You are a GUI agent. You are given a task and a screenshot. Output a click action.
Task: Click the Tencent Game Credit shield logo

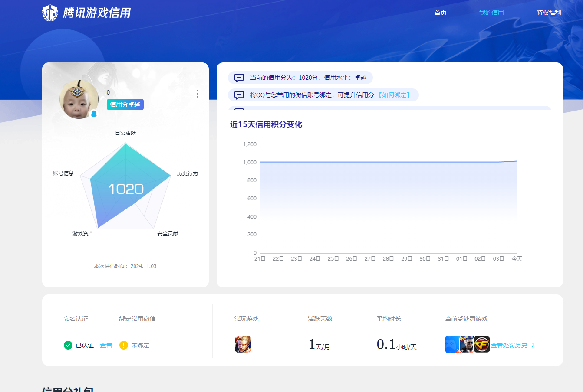tap(50, 13)
